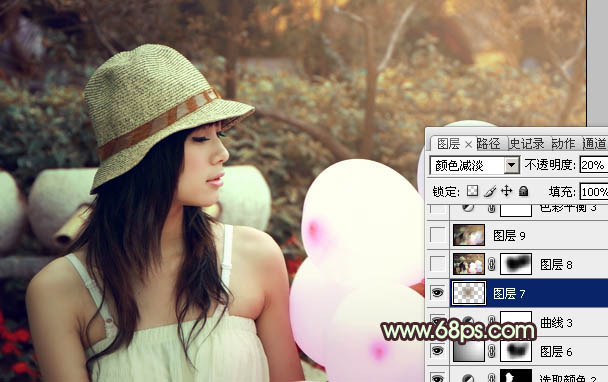The image size is (608, 382).
Task: Click the blend mode dropdown arrow button
Action: (x=512, y=166)
